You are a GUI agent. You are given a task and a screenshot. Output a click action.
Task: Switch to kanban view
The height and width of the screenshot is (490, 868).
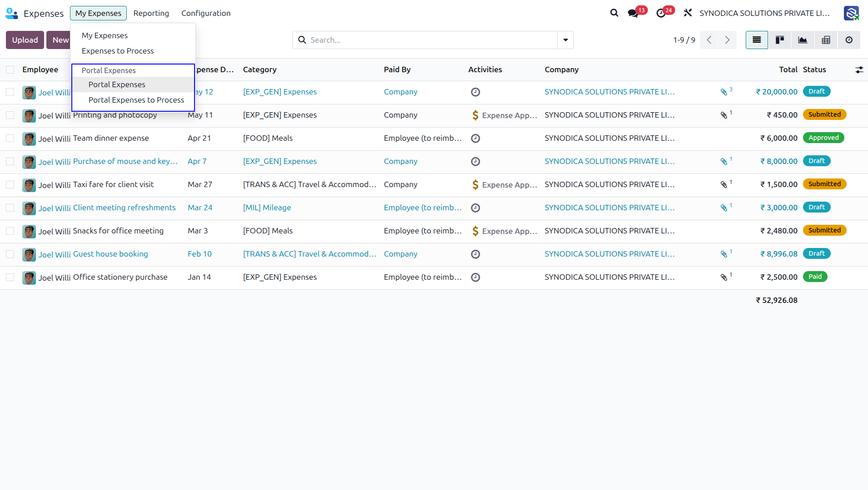click(780, 40)
